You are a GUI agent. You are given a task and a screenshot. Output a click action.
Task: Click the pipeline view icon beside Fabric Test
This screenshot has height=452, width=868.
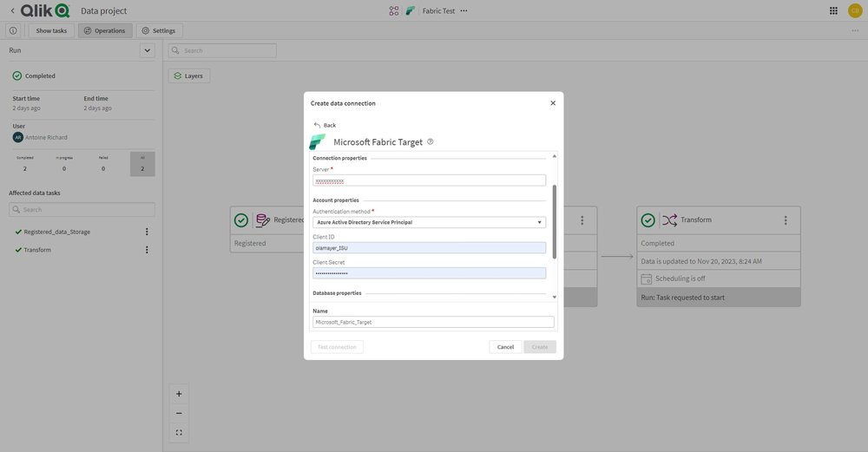[393, 10]
